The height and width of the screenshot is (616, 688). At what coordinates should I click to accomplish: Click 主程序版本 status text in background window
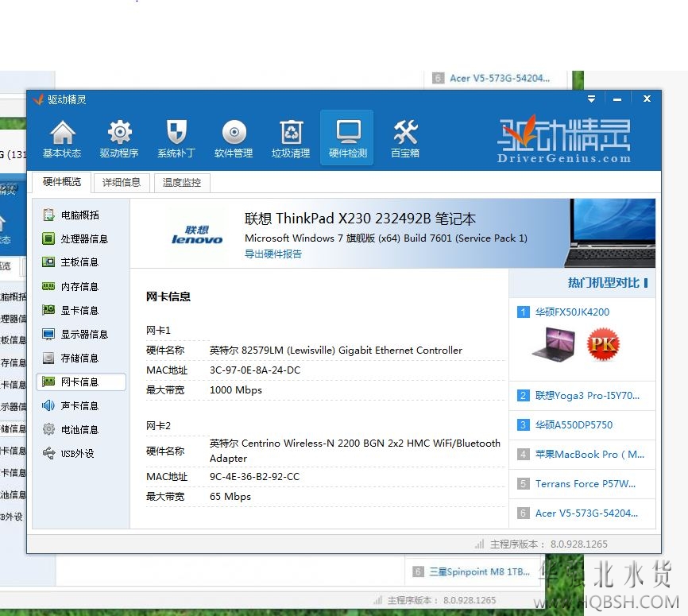pyautogui.click(x=442, y=600)
